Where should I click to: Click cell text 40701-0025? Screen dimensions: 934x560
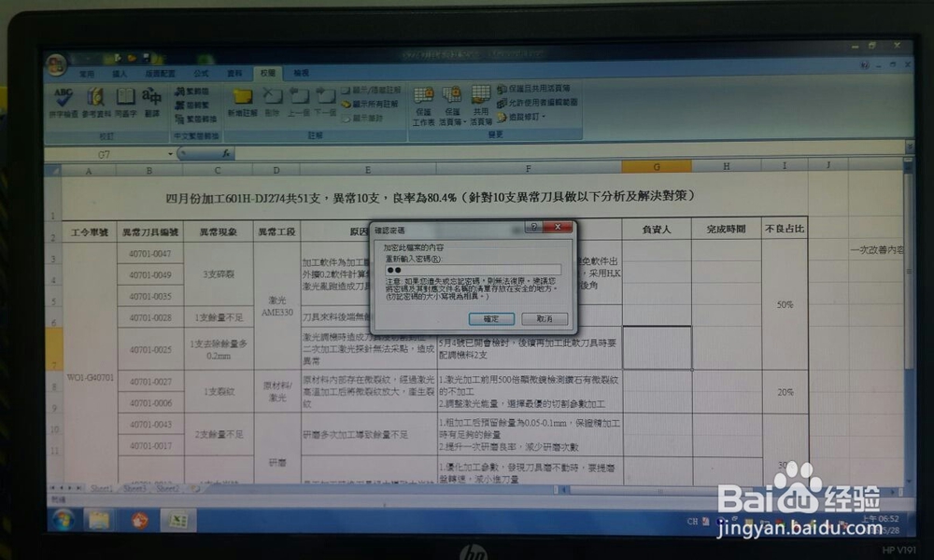click(x=150, y=349)
